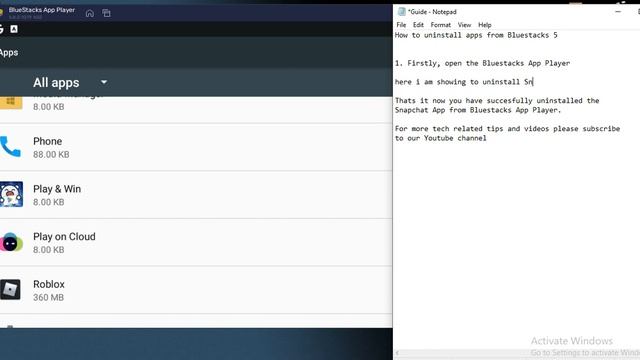Viewport: 640px width, 360px height.
Task: Click the white A icon in the BlueStacks status bar
Action: pos(14,29)
